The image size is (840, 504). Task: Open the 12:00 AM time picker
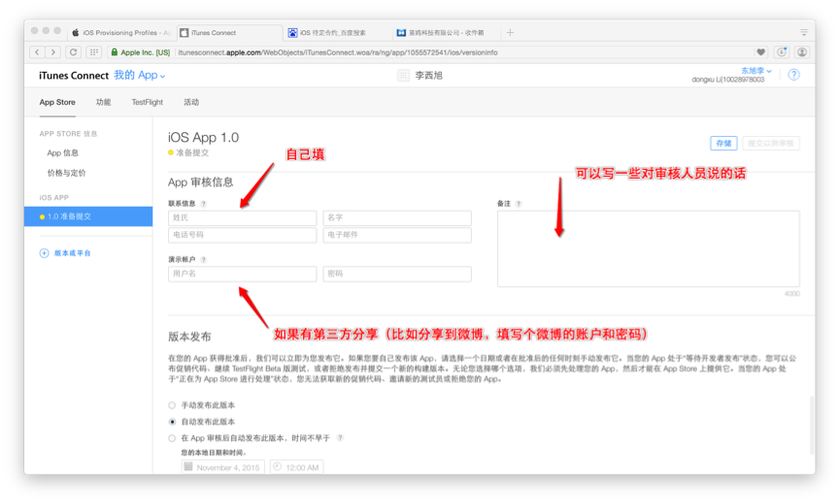coord(296,467)
